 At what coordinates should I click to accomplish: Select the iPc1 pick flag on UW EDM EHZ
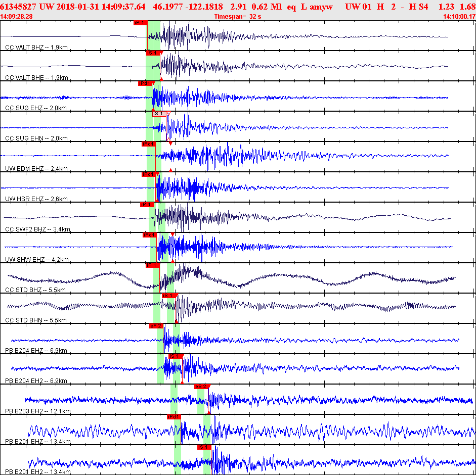(x=149, y=144)
